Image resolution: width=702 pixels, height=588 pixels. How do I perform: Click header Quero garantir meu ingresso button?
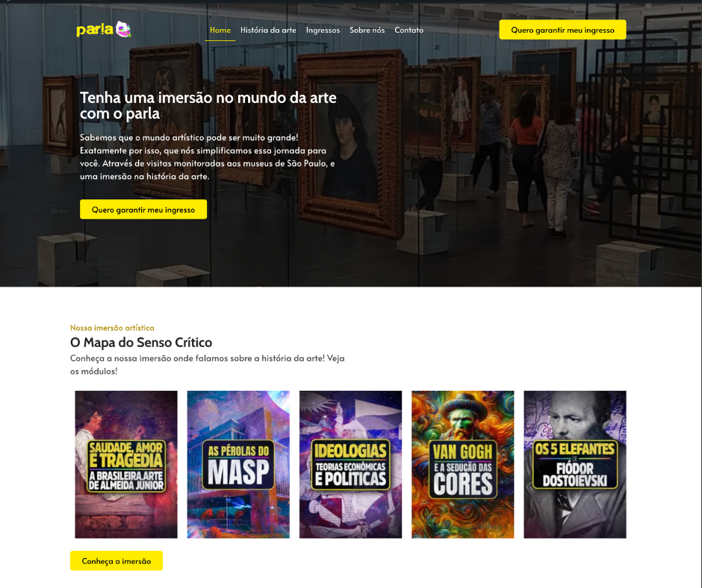[562, 30]
